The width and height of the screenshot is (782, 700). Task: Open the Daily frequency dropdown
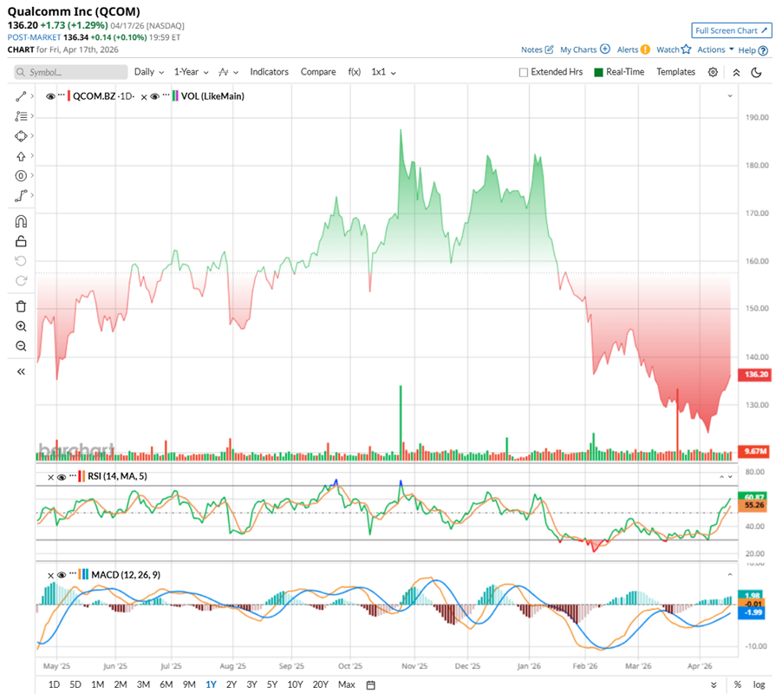click(148, 72)
